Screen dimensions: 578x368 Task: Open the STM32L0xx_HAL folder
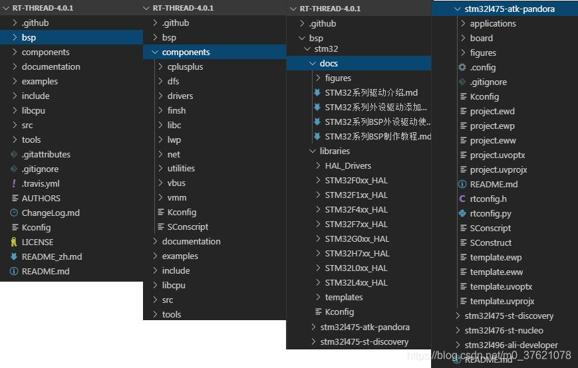(356, 268)
